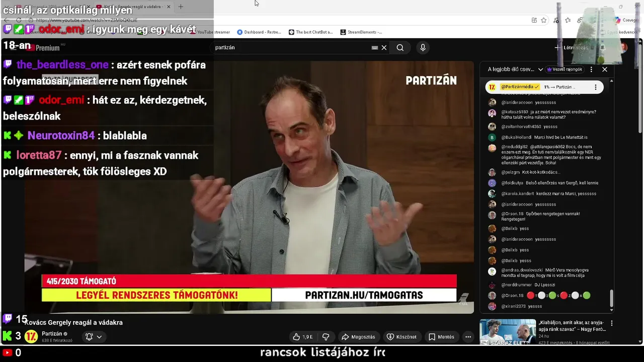Viewport: 644px width, 362px height.
Task: Click @katasz6180 chat message
Action: pos(546,115)
